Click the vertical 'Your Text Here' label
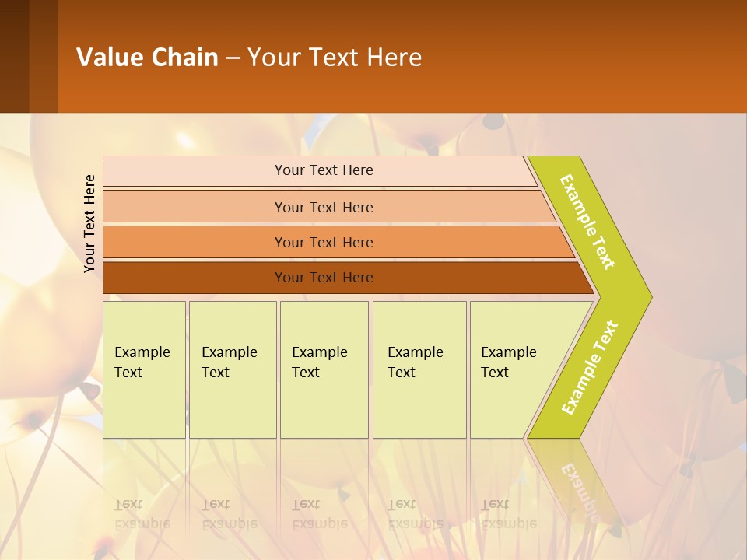Screen dimensions: 747x560 [89, 223]
